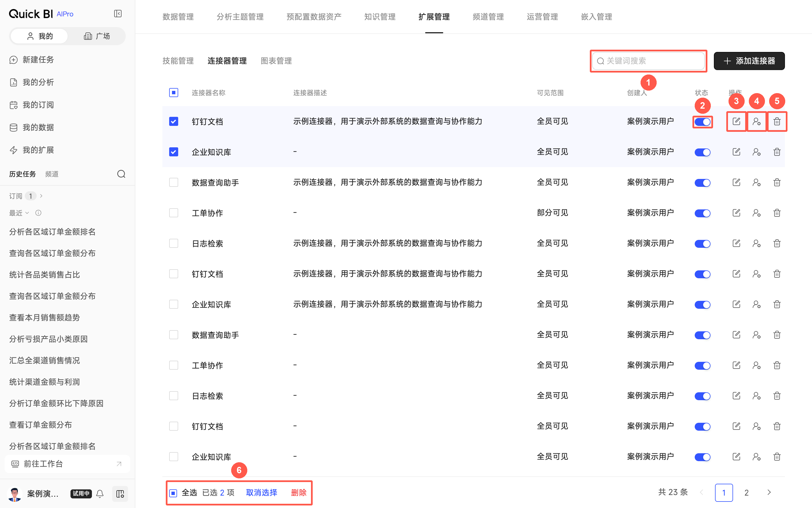Screen dimensions: 812x508
Task: Toggle the header select-all checkbox
Action: pos(173,92)
